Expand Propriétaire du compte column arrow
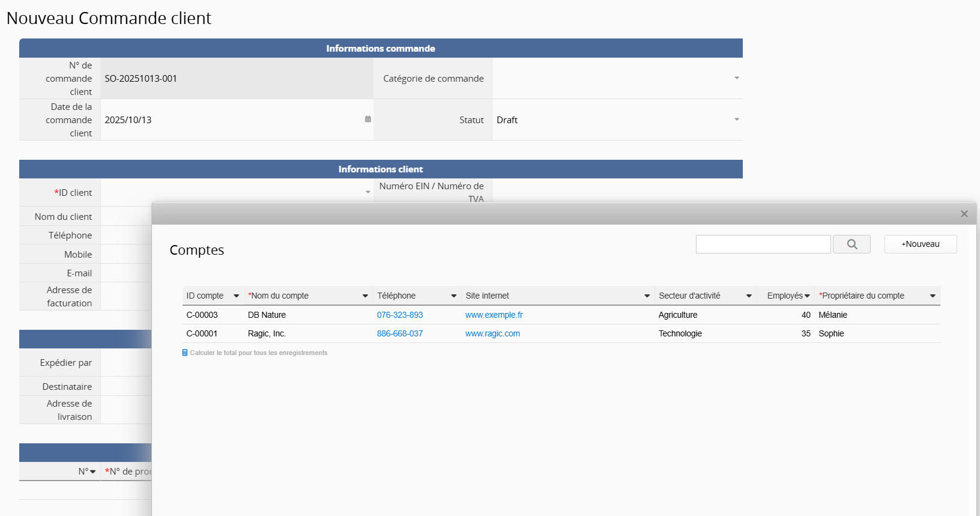This screenshot has width=980, height=516. [x=933, y=296]
